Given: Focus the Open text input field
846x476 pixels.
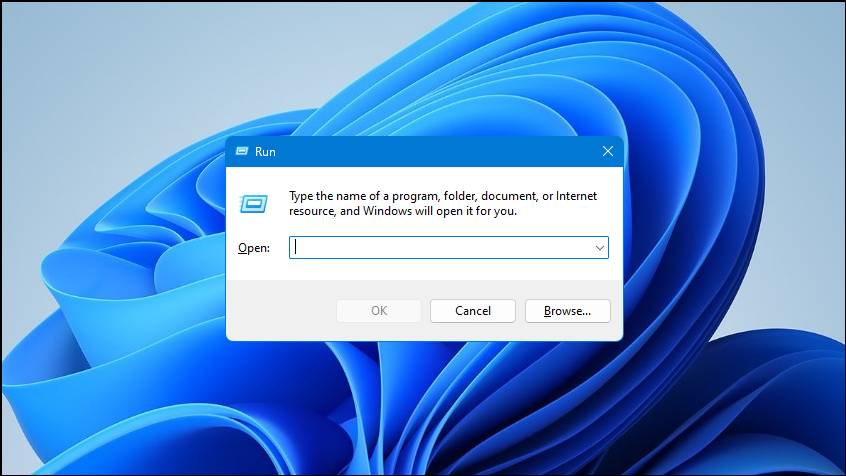Looking at the screenshot, I should 448,248.
